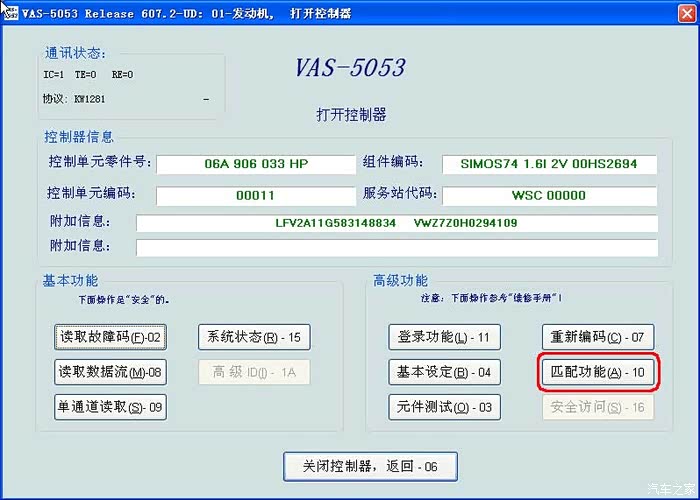
Task: Open 系统状态 -15 function
Action: [x=253, y=338]
